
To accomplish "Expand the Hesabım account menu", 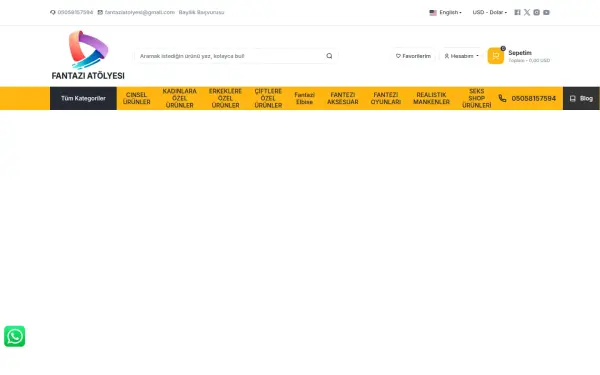I will tap(461, 56).
